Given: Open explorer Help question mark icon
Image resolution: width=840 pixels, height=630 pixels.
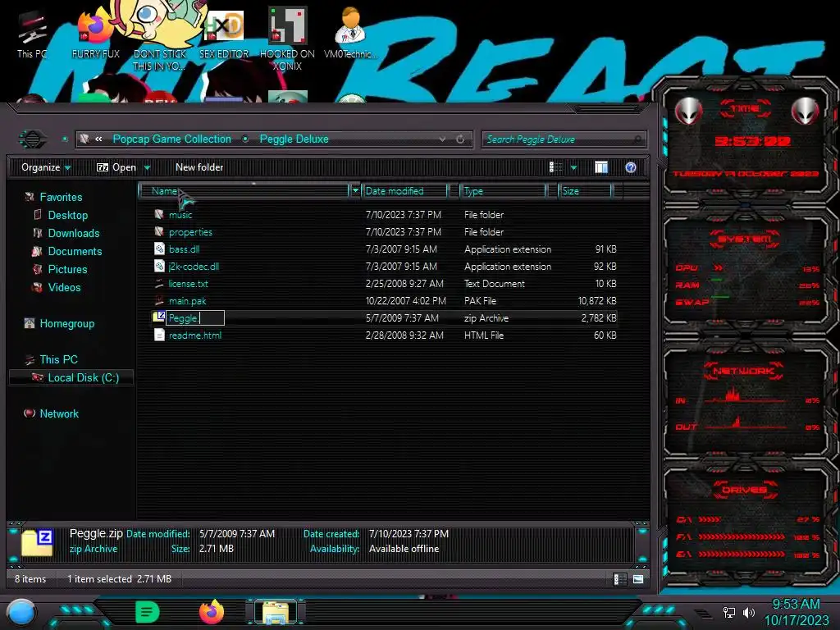Looking at the screenshot, I should click(631, 167).
